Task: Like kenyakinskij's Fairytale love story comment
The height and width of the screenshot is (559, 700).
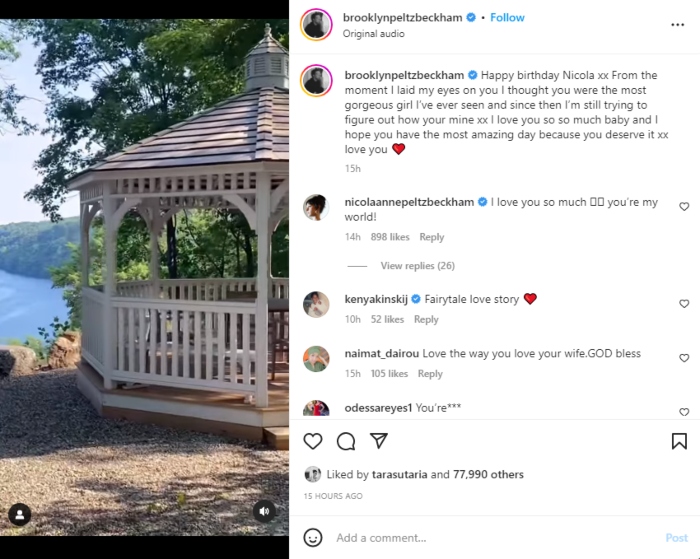Action: 684,304
